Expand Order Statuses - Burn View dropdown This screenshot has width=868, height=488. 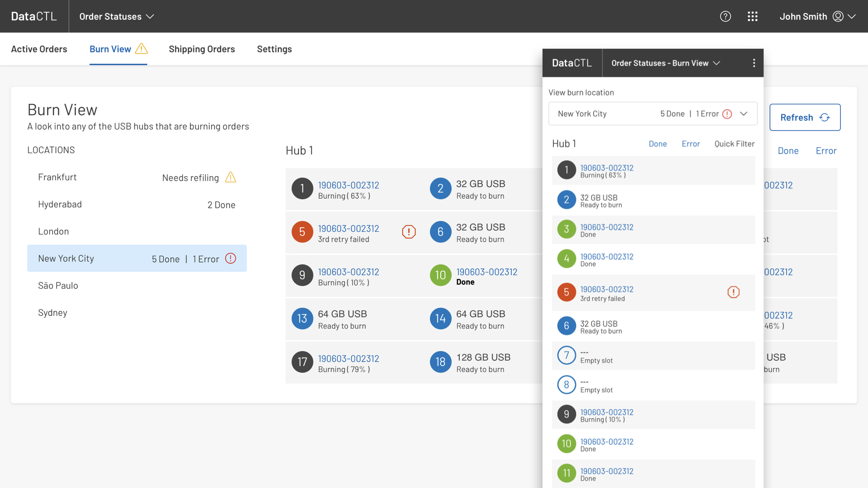click(665, 63)
